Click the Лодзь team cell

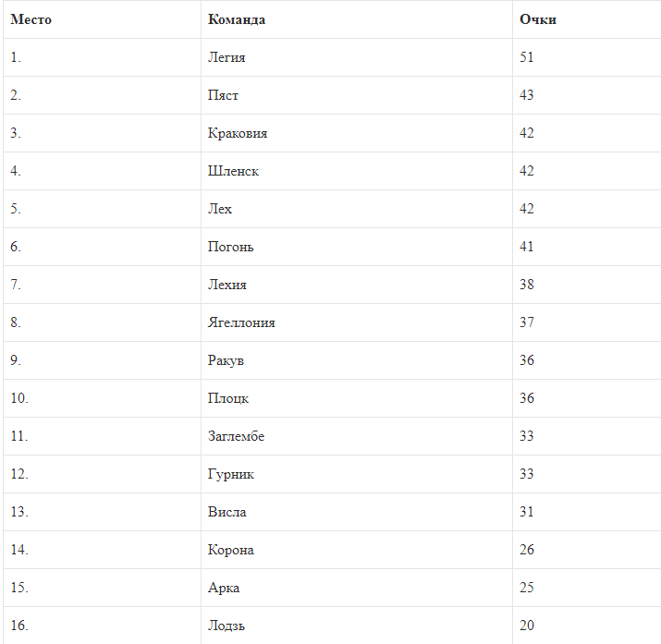tap(226, 626)
